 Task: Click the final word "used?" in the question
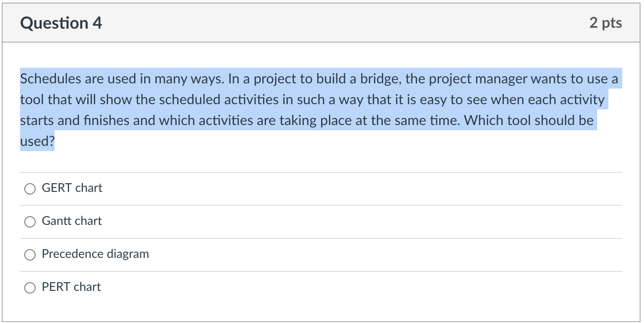(37, 141)
